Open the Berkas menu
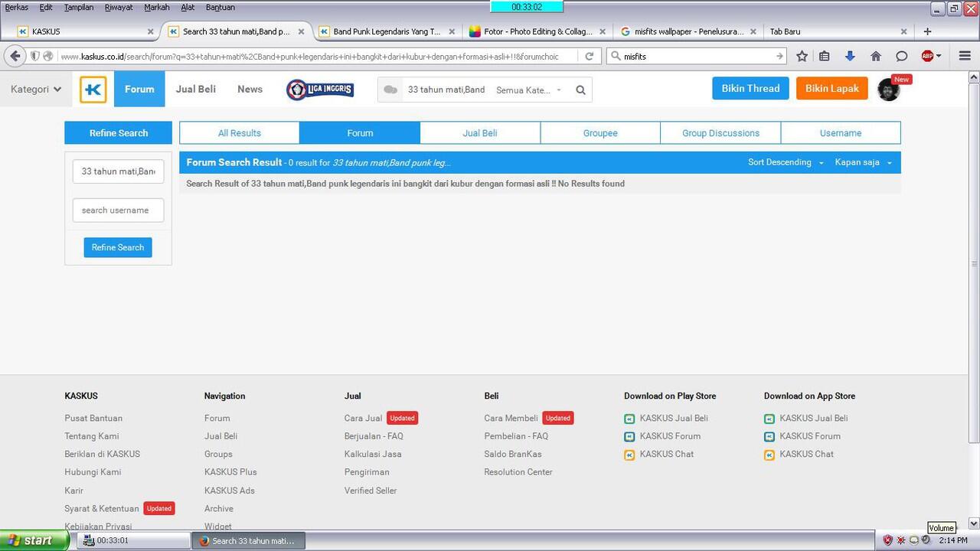Screen dimensions: 980x551 [x=16, y=8]
